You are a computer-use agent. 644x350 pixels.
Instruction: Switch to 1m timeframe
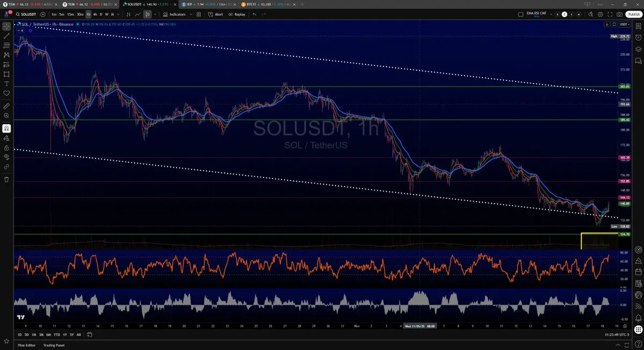tap(54, 14)
